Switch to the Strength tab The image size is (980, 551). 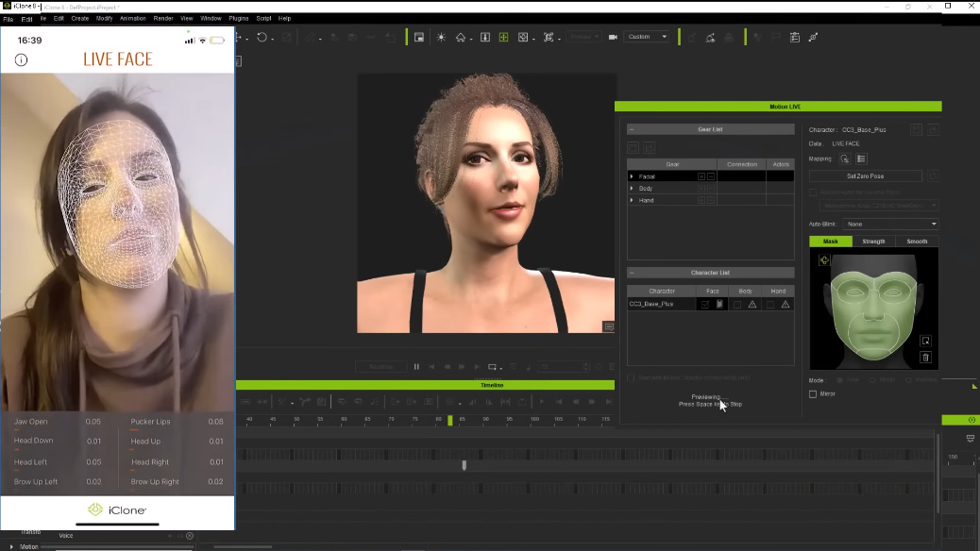tap(873, 242)
